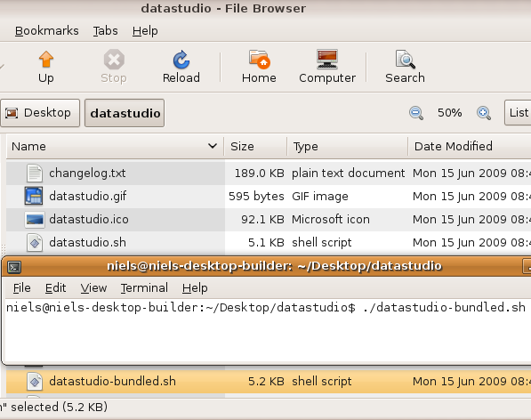531x420 pixels.
Task: Select the datastudio.gif file name
Action: pyautogui.click(x=88, y=196)
